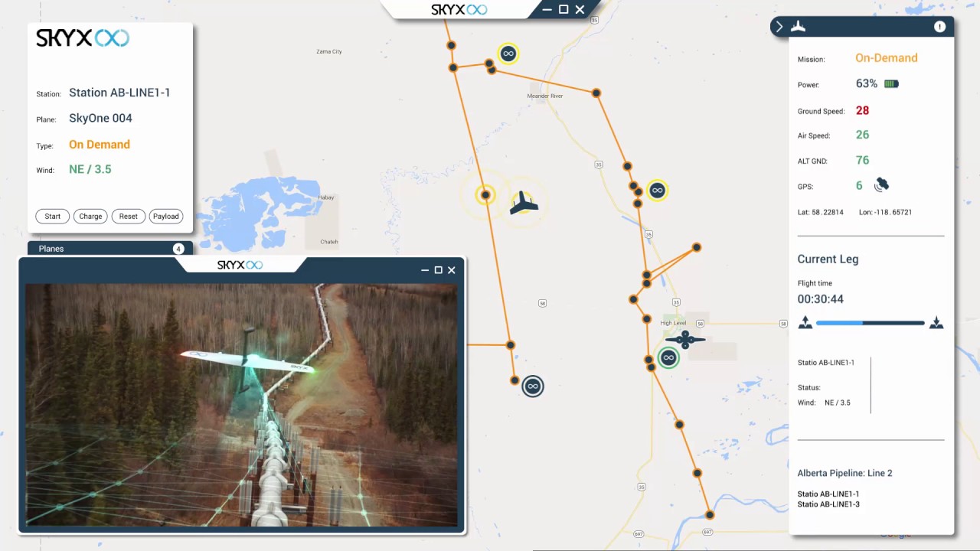
Task: Collapse the right panel with the chevron arrow
Action: pyautogui.click(x=779, y=27)
